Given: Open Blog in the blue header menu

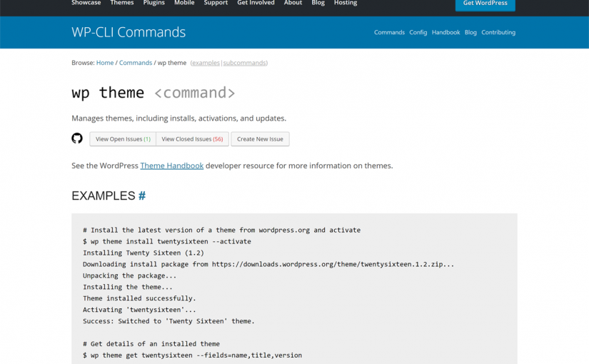Looking at the screenshot, I should pyautogui.click(x=470, y=32).
